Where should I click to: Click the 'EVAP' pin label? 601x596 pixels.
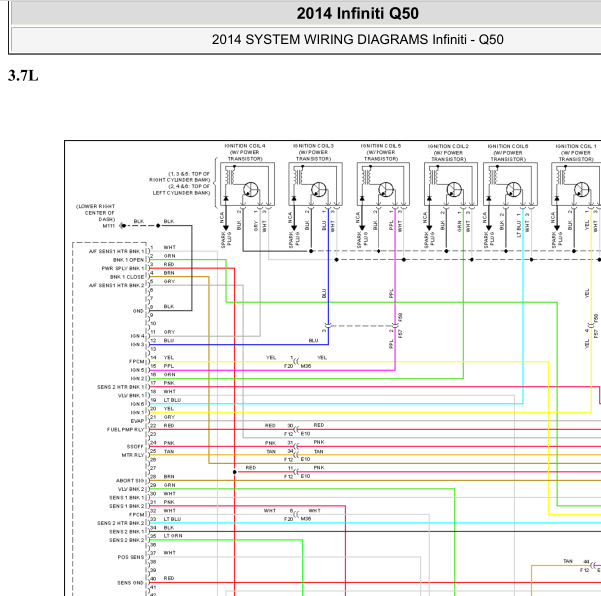[137, 421]
